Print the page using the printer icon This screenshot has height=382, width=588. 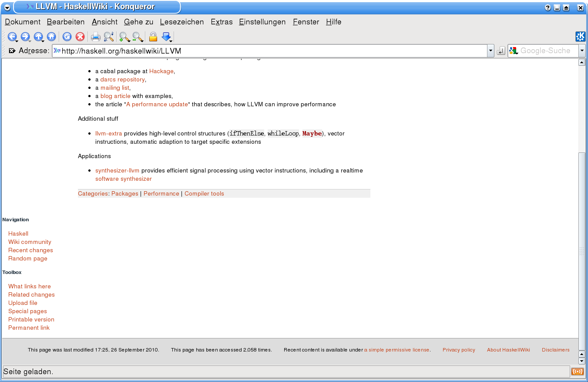95,37
